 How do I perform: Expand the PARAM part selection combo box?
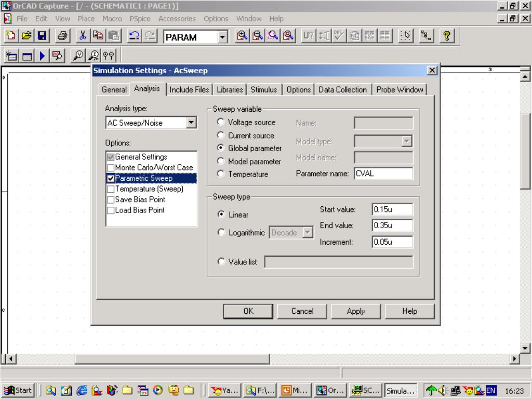click(223, 37)
